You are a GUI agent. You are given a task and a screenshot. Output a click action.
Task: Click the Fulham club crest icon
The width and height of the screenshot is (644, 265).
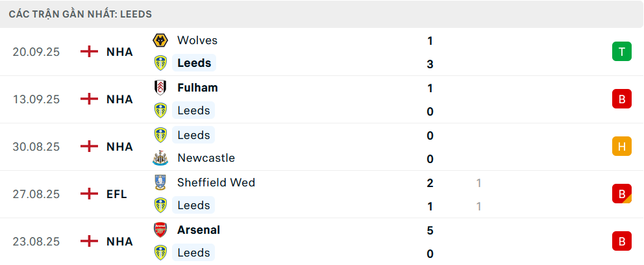[x=160, y=88]
